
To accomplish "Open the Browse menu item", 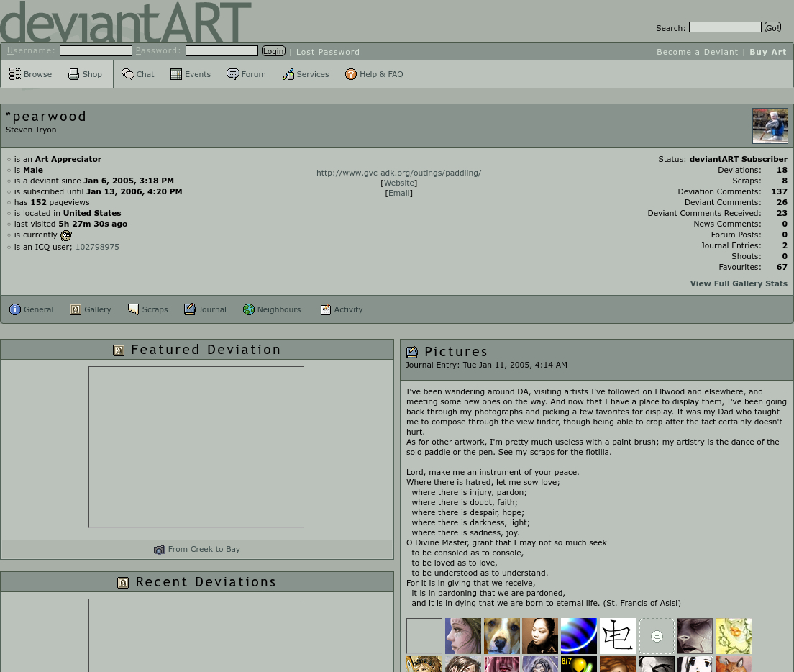I will pos(38,74).
